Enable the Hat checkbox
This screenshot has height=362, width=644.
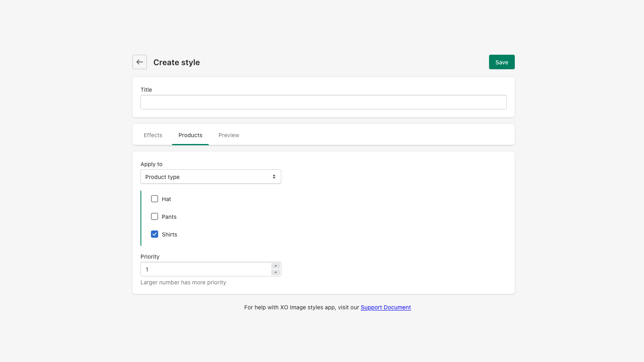tap(155, 199)
